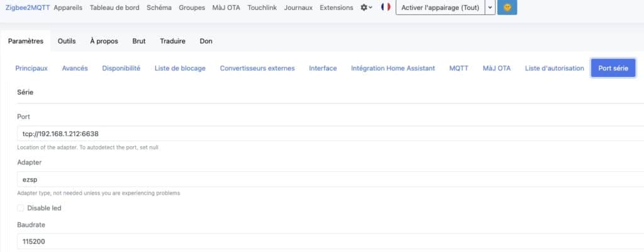This screenshot has height=252, width=644.
Task: Click the Baudrate input field
Action: coord(331,241)
